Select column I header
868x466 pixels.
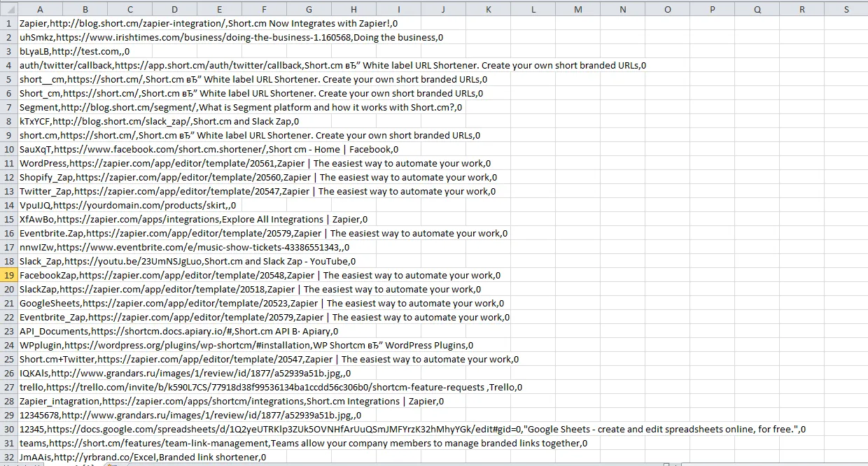398,9
